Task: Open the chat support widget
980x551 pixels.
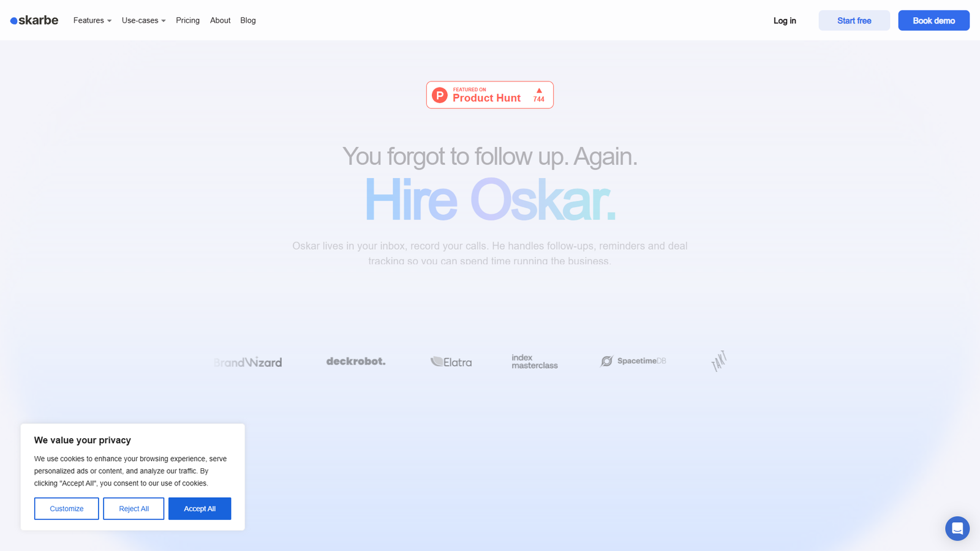Action: click(x=957, y=528)
